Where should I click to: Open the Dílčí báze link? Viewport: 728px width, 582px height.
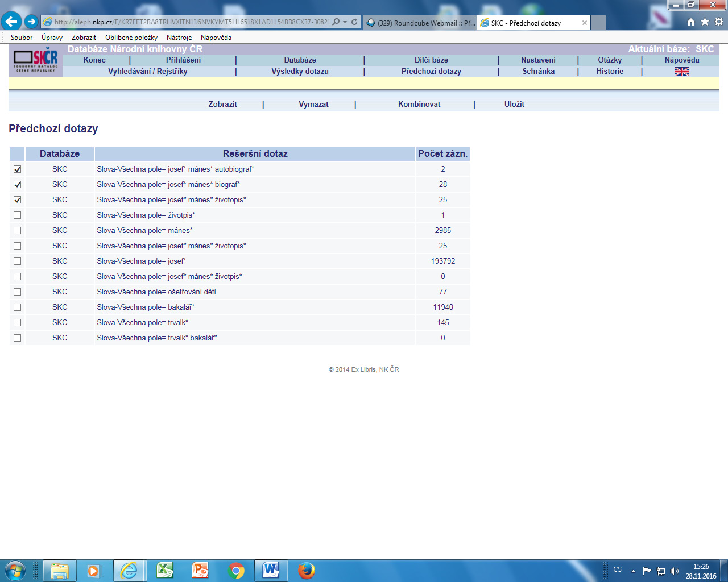[431, 60]
